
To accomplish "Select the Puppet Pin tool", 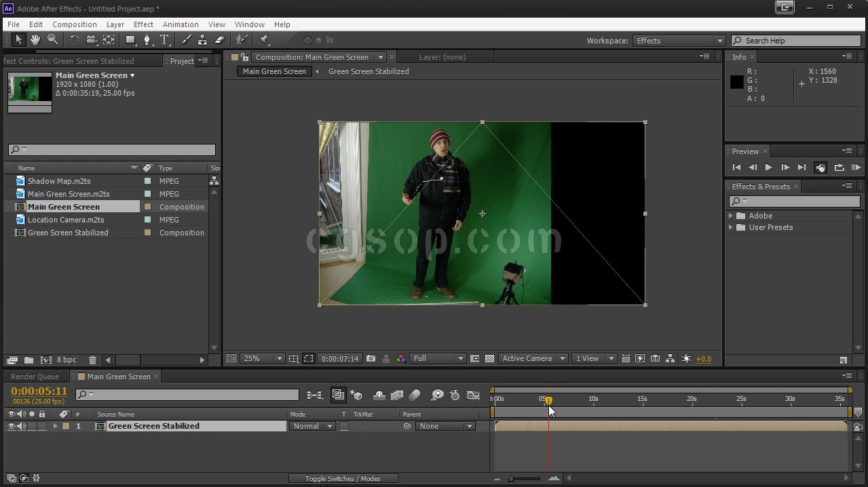I will click(x=264, y=40).
